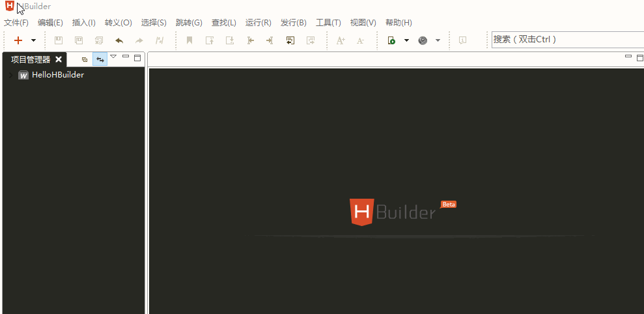Decrease font size with A- icon
The image size is (644, 314).
tap(360, 40)
